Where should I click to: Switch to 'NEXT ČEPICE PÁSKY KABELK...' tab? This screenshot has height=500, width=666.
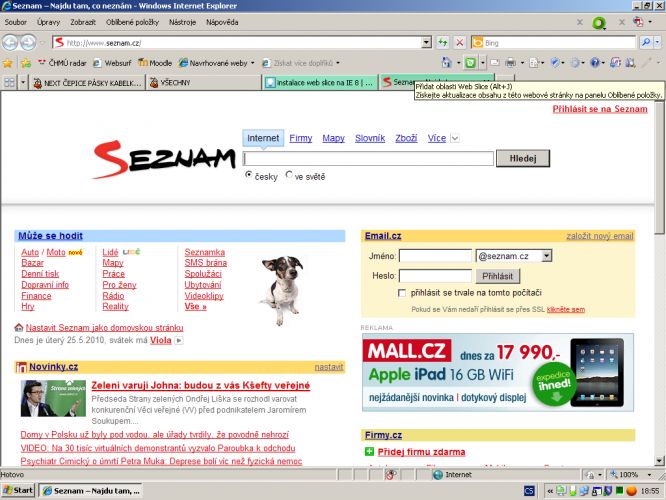coord(87,82)
